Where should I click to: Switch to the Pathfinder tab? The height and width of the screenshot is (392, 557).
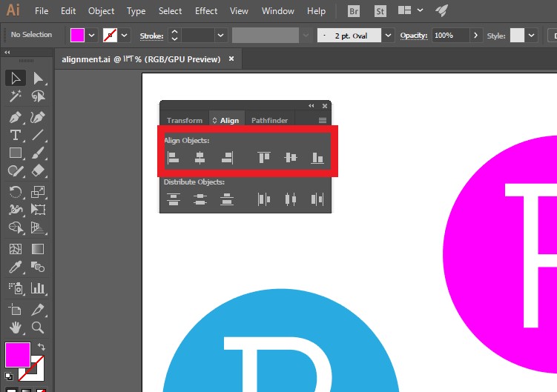(270, 120)
